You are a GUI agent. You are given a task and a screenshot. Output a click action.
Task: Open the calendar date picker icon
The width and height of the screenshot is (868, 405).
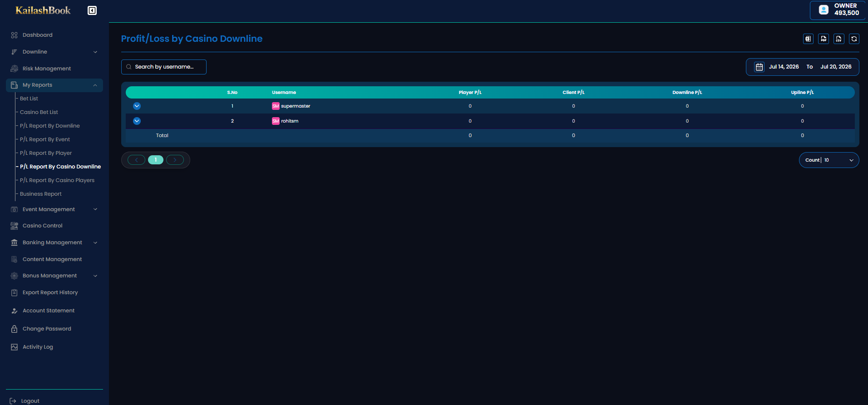tap(759, 67)
